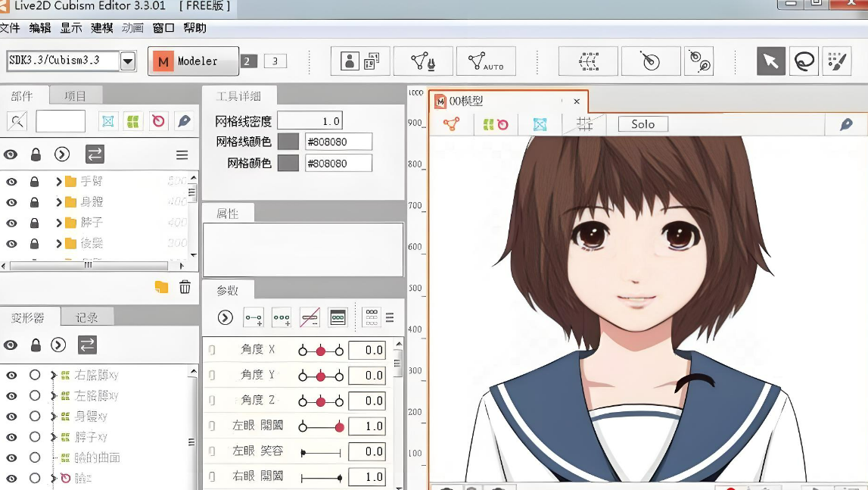868x490 pixels.
Task: Unlock the 手臂 part
Action: click(x=34, y=181)
